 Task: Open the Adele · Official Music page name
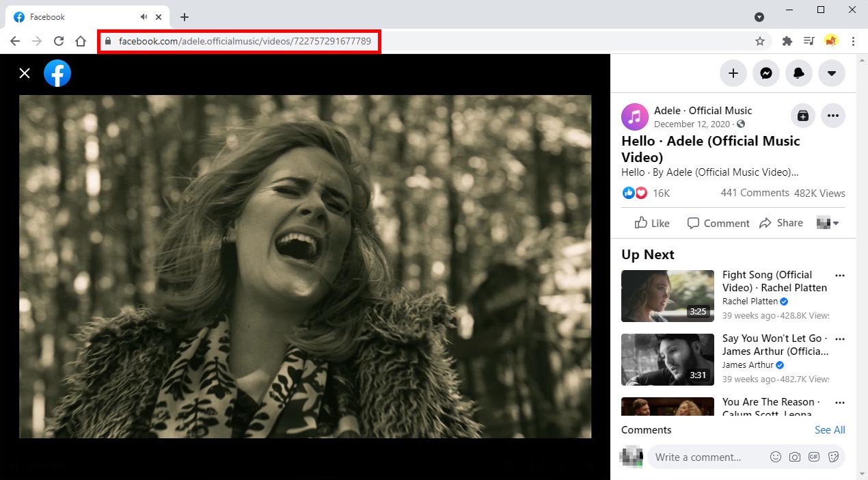coord(703,111)
